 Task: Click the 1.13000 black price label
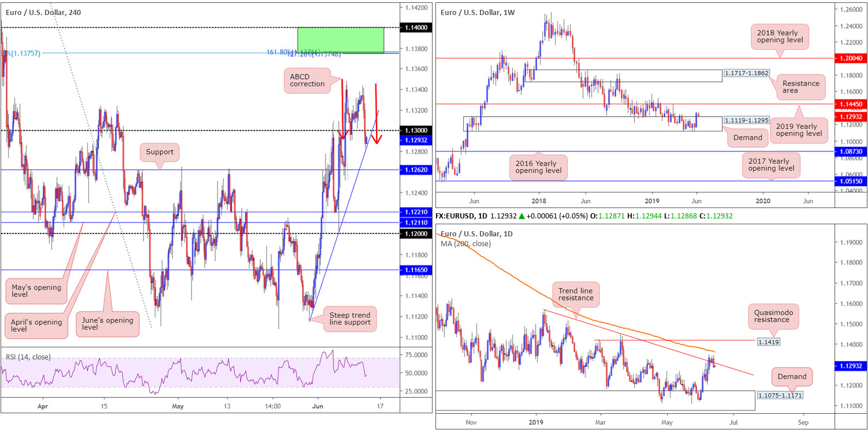(x=415, y=131)
